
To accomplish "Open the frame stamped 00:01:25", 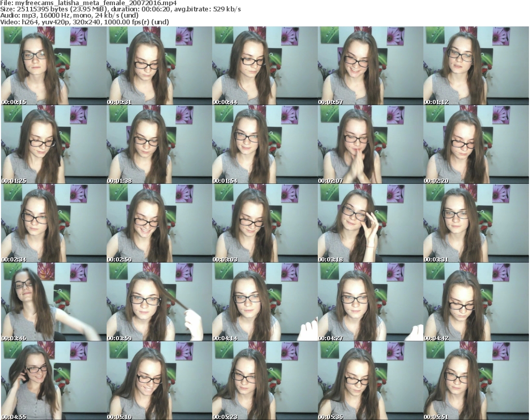I will (x=54, y=144).
